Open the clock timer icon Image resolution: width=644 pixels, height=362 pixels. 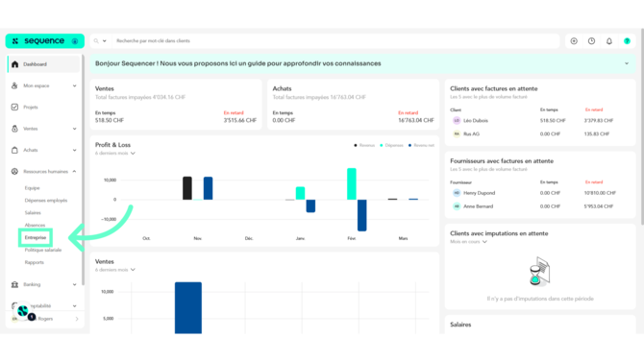click(591, 41)
